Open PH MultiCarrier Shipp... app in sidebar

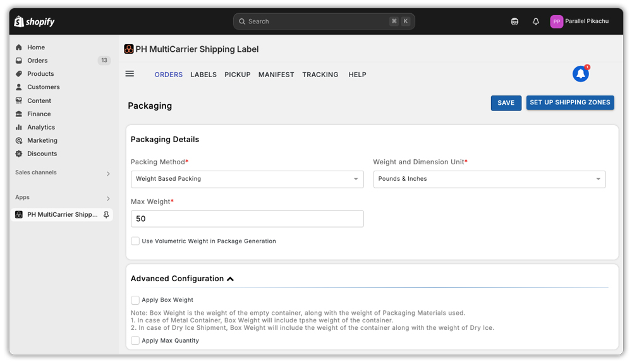pos(62,214)
